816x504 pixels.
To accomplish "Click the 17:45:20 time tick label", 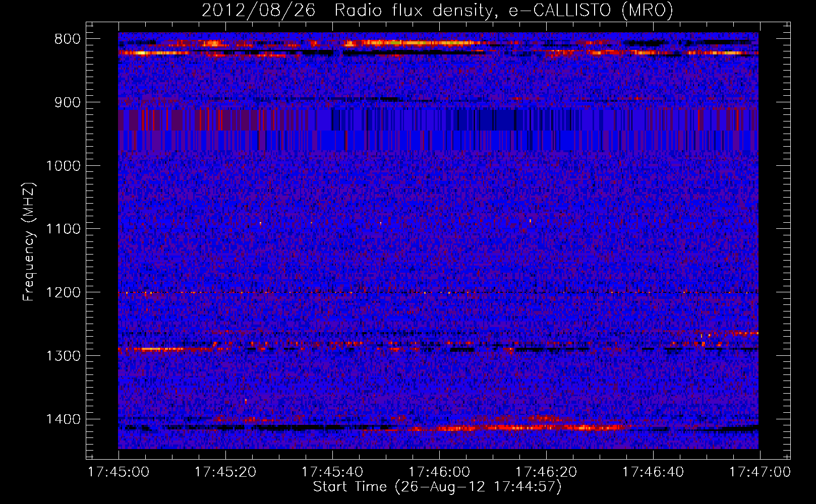I will pos(225,472).
